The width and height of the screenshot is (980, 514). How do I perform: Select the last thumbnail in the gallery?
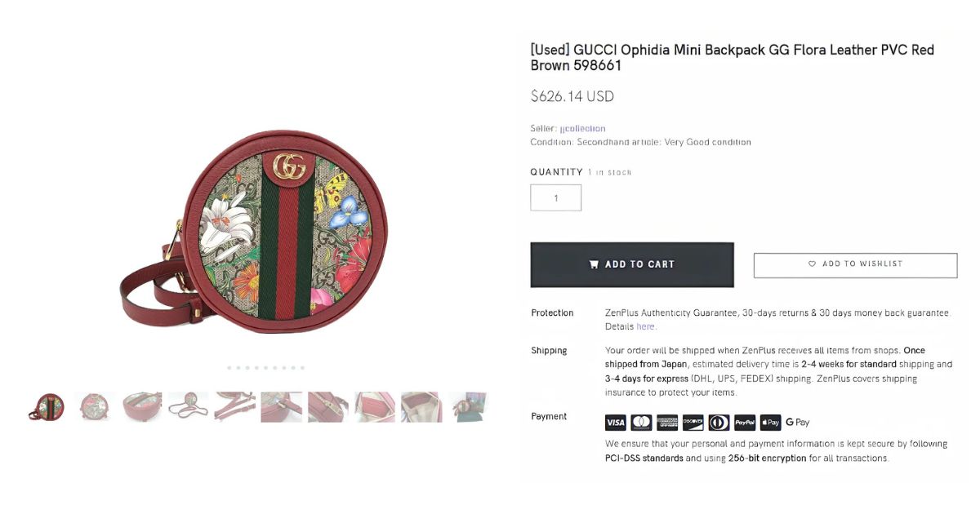[467, 406]
